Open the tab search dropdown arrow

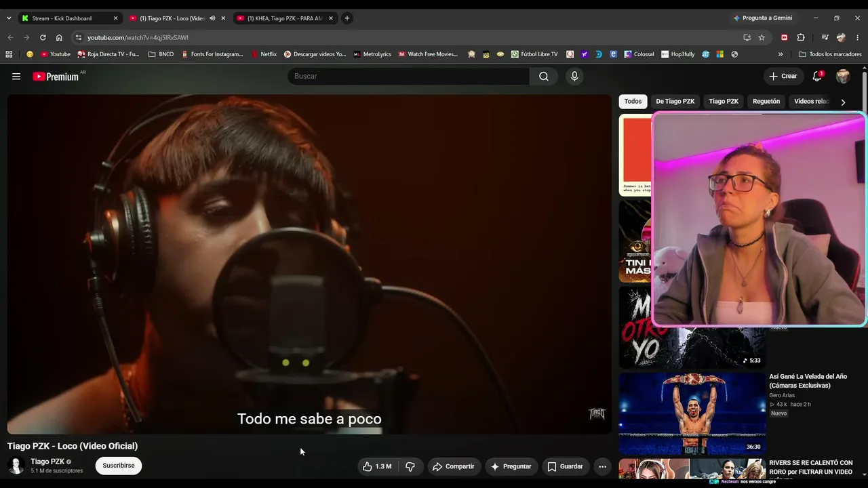coord(9,18)
